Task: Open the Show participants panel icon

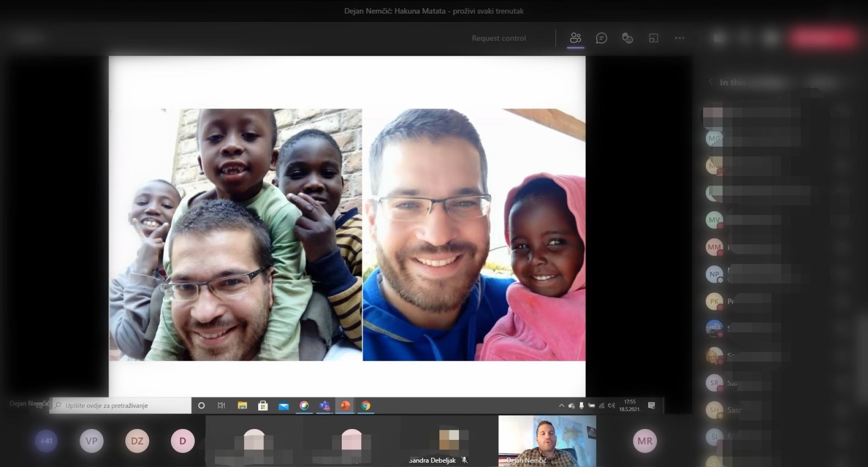Action: [x=575, y=38]
